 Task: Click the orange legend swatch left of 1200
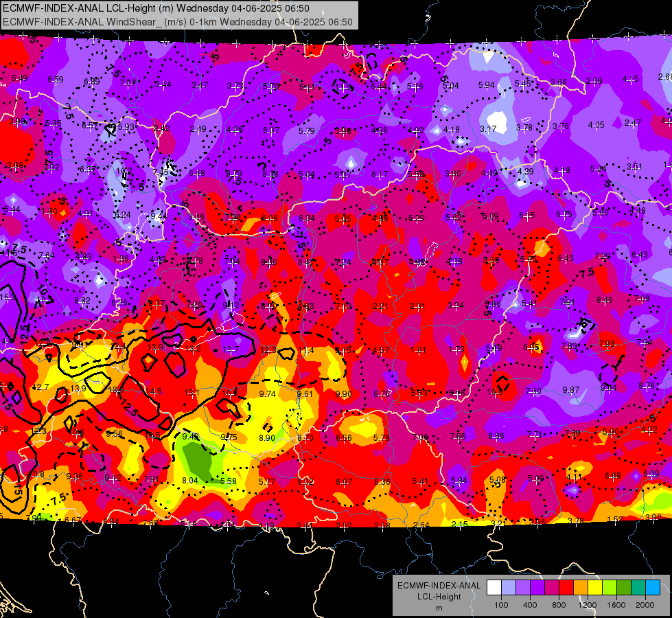pos(580,588)
